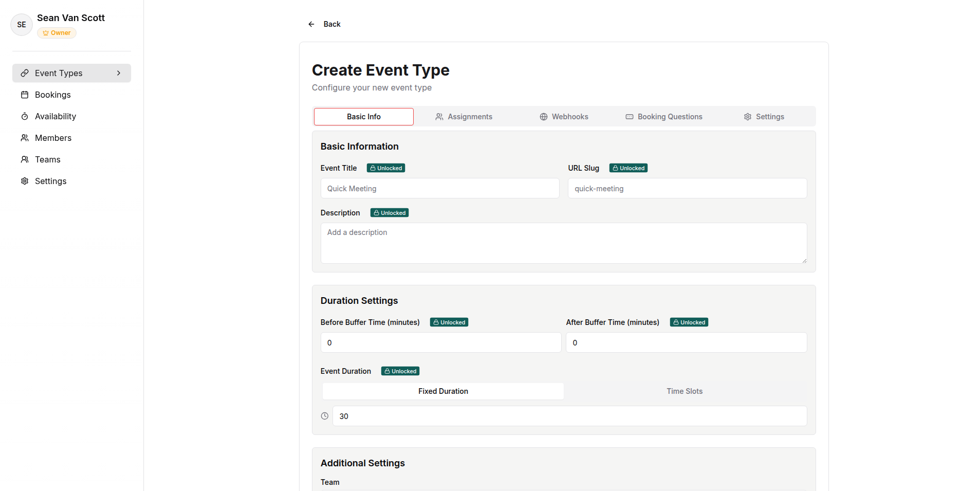Click the Back link

(x=331, y=24)
